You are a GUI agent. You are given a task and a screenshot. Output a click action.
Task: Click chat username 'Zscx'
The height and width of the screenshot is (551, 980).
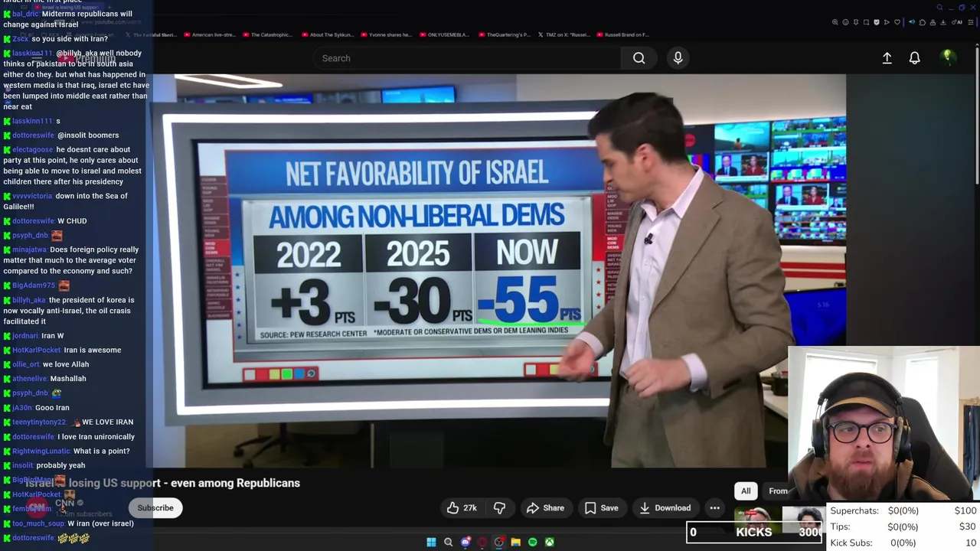[20, 39]
